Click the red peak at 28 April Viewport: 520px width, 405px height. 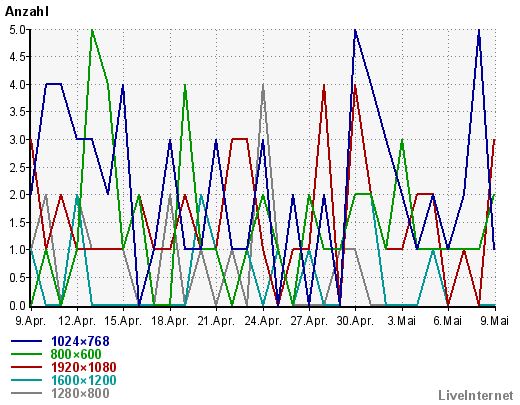[x=324, y=86]
